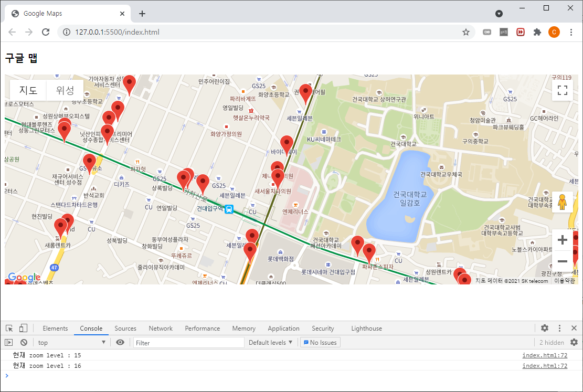Switch to the Elements tab
Image resolution: width=583 pixels, height=392 pixels.
(x=55, y=329)
